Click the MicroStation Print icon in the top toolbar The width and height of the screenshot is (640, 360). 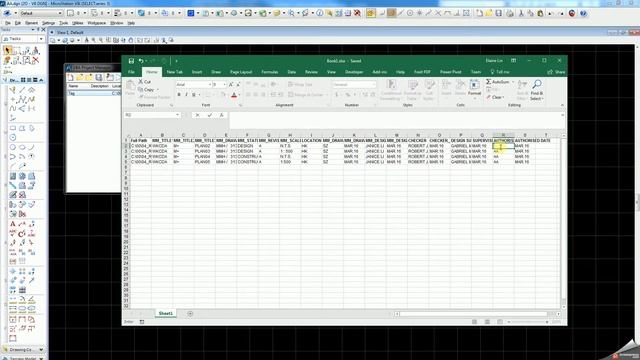(x=510, y=13)
